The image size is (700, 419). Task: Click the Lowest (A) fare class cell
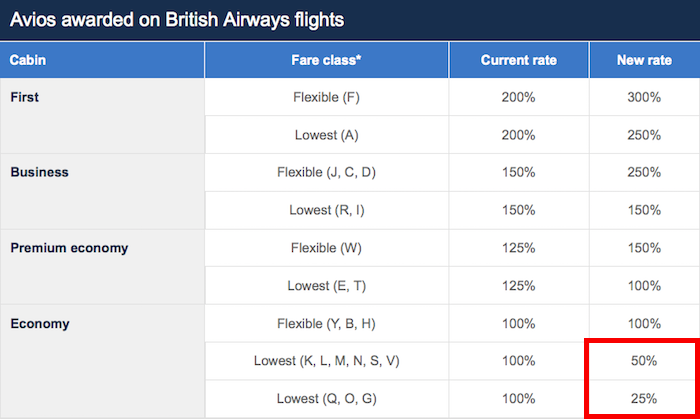[326, 135]
